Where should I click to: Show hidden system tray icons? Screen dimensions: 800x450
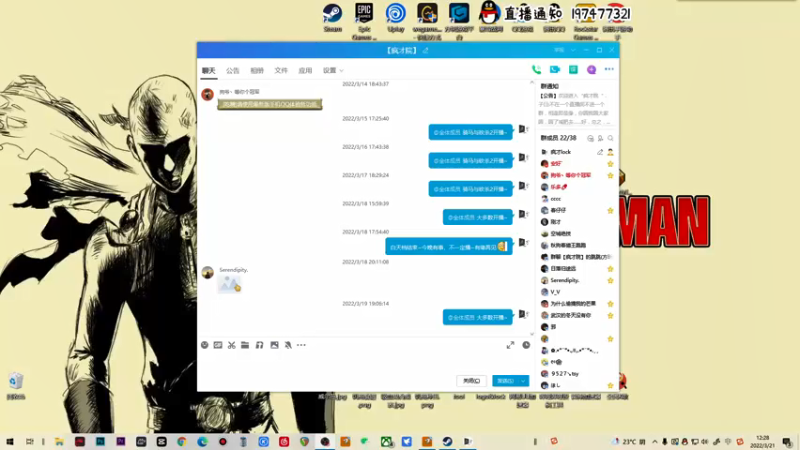pos(655,442)
